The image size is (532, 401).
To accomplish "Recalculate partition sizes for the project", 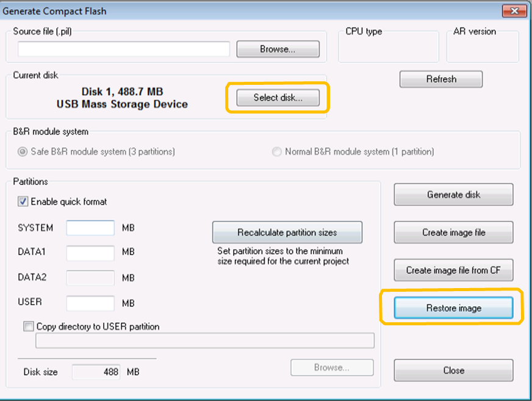I will (x=287, y=232).
